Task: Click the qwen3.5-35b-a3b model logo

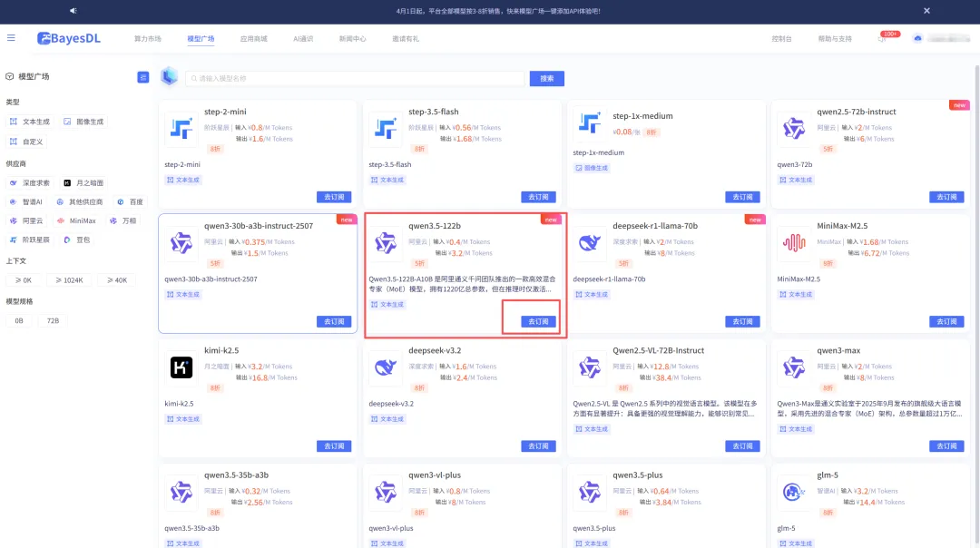Action: point(181,493)
